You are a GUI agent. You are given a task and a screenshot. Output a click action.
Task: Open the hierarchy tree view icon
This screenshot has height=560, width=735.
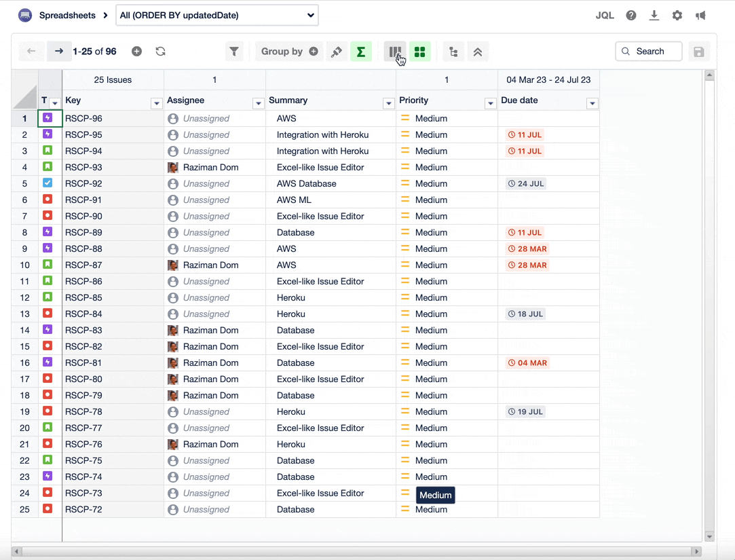point(453,52)
